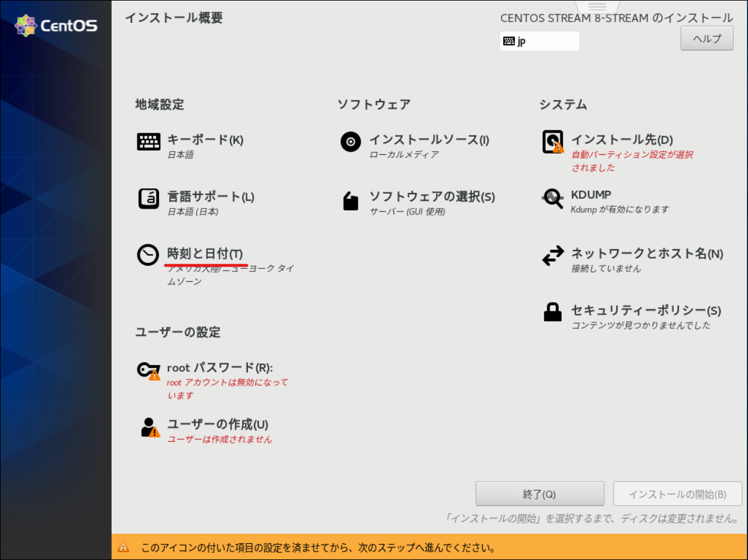The height and width of the screenshot is (560, 748).
Task: Open ネットワークとホスト名(N) settings
Action: point(647,253)
